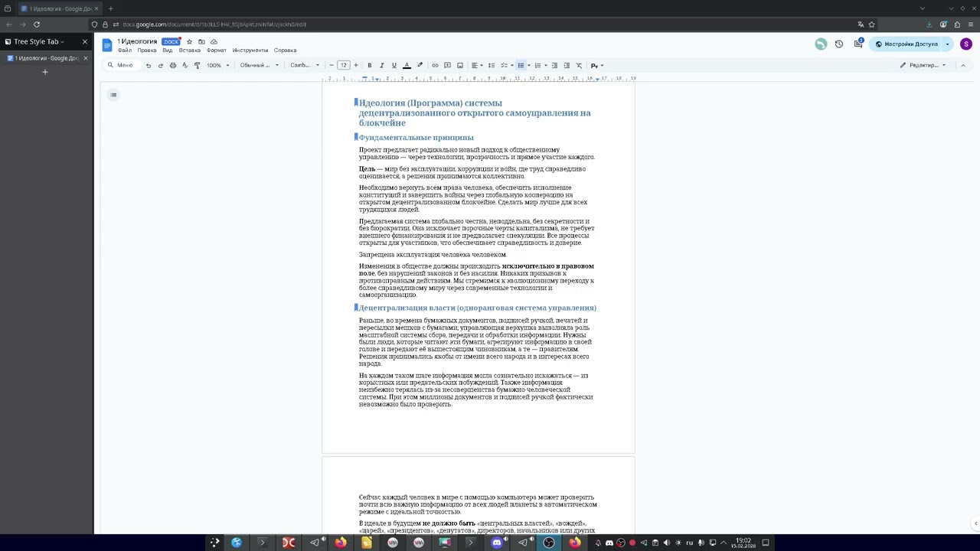
Task: Run the spell check tool
Action: click(185, 65)
